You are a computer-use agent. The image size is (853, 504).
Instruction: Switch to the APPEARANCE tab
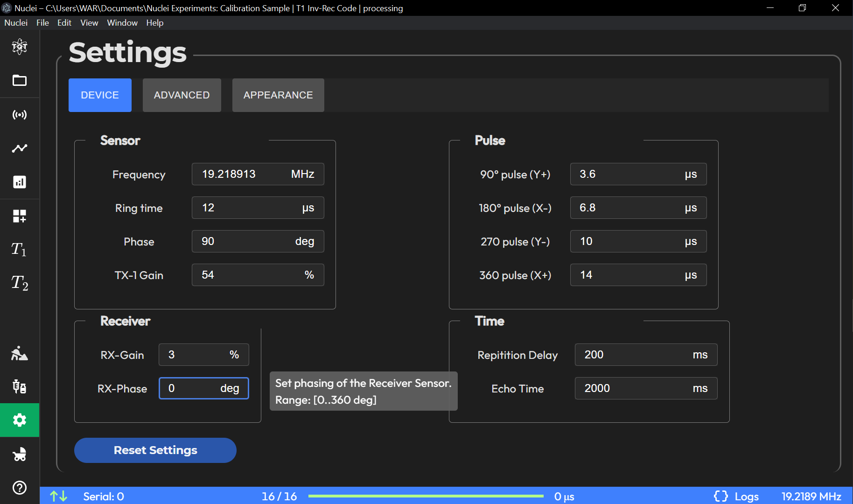coord(278,95)
